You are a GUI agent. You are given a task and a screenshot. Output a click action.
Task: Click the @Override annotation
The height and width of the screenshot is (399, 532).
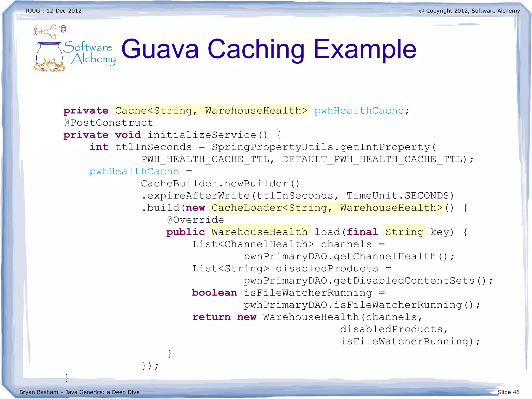[195, 220]
